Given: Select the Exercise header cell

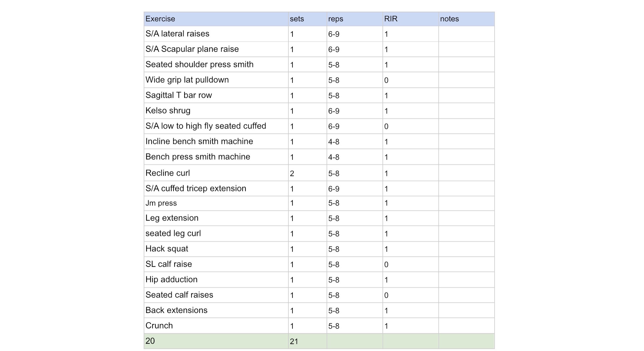Looking at the screenshot, I should coord(216,19).
